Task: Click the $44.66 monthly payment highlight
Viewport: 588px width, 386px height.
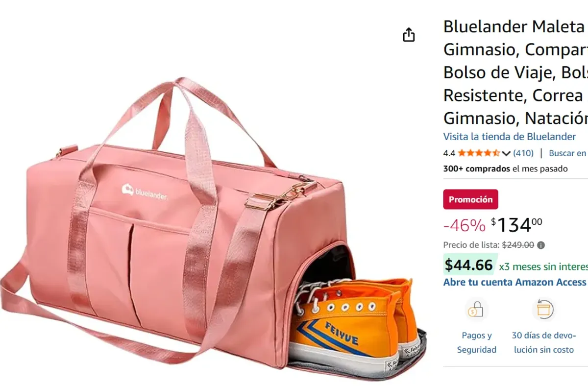Action: (470, 265)
